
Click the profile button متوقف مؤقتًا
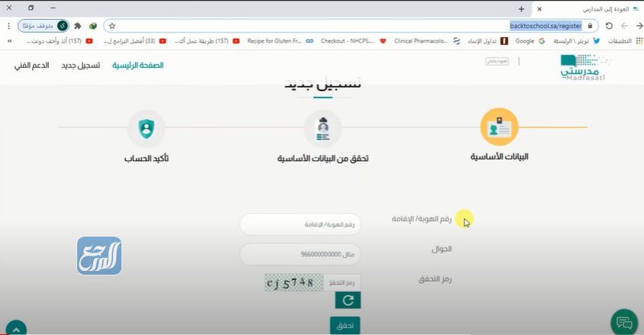point(43,26)
